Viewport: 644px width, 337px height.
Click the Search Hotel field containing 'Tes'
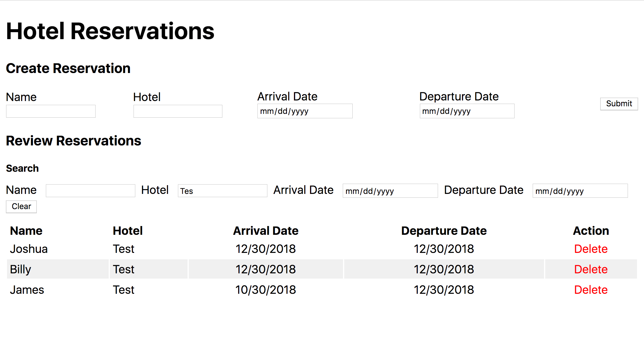[222, 191]
